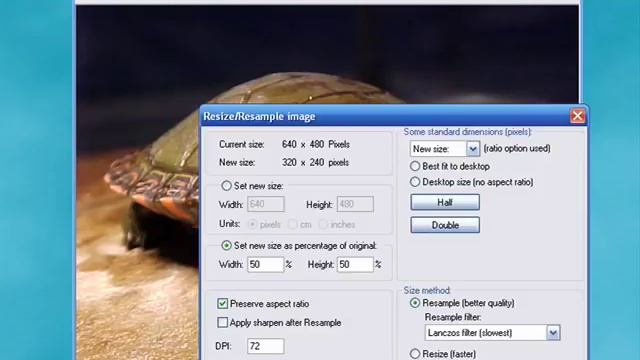Select 'Resample (better quality)' size method
640x360 pixels.
[x=415, y=303]
